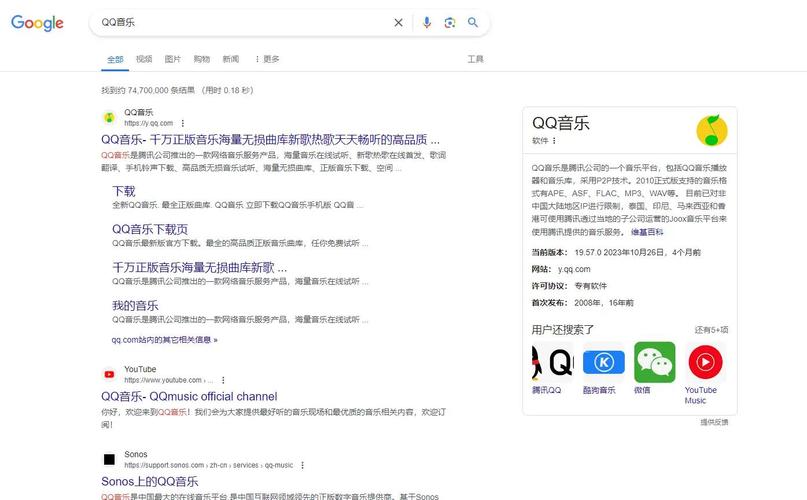This screenshot has width=807, height=500.
Task: Switch to the 视频 tab
Action: click(144, 59)
